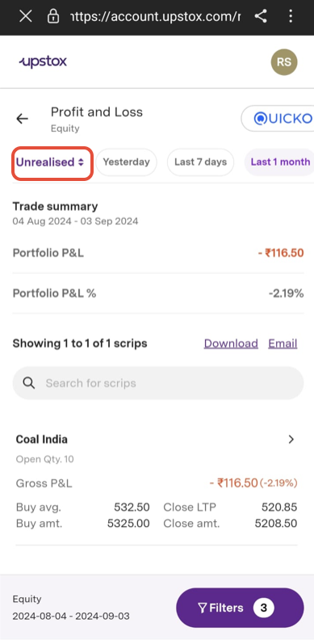Select the Yesterday date filter
This screenshot has width=314, height=644.
(126, 162)
